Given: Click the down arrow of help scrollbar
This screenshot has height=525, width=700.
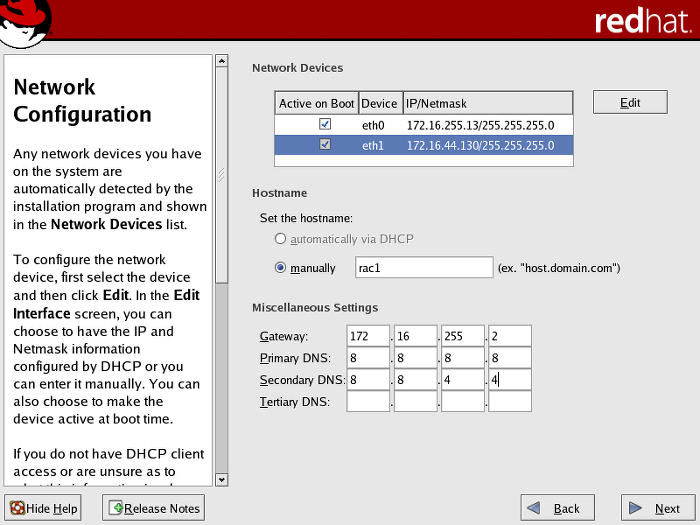Looking at the screenshot, I should point(221,480).
